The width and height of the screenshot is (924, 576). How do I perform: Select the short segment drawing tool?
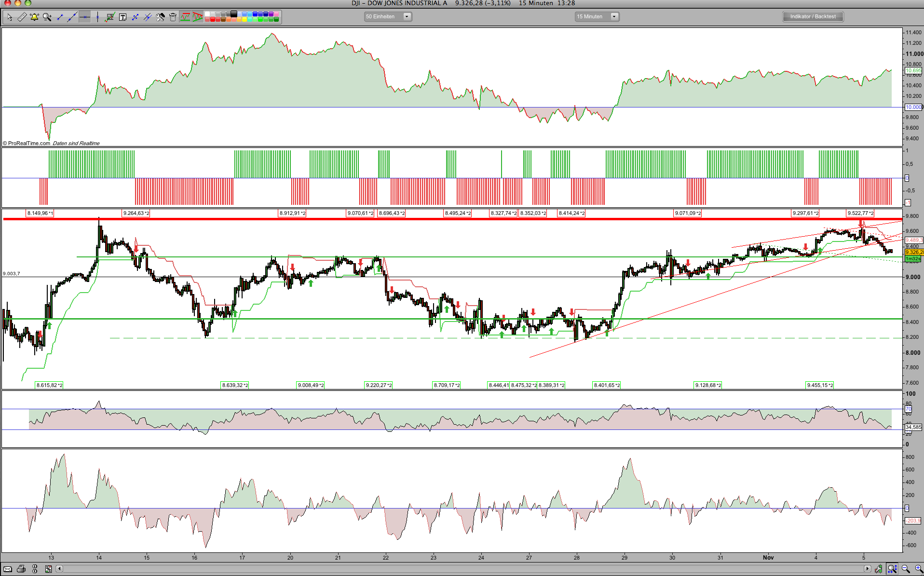[x=60, y=17]
